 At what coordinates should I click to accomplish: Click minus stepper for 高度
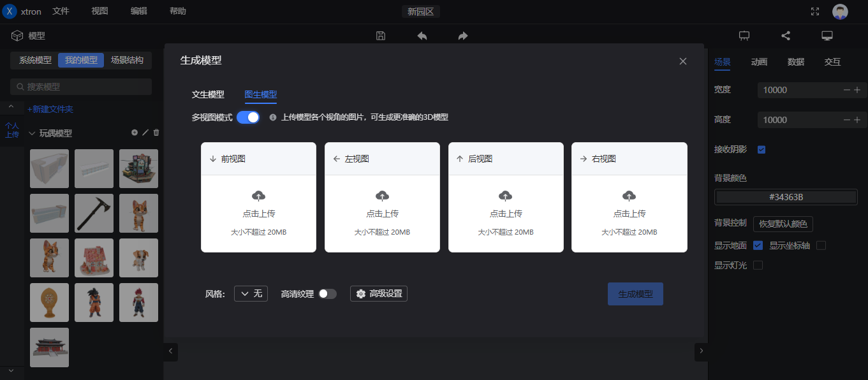point(847,120)
